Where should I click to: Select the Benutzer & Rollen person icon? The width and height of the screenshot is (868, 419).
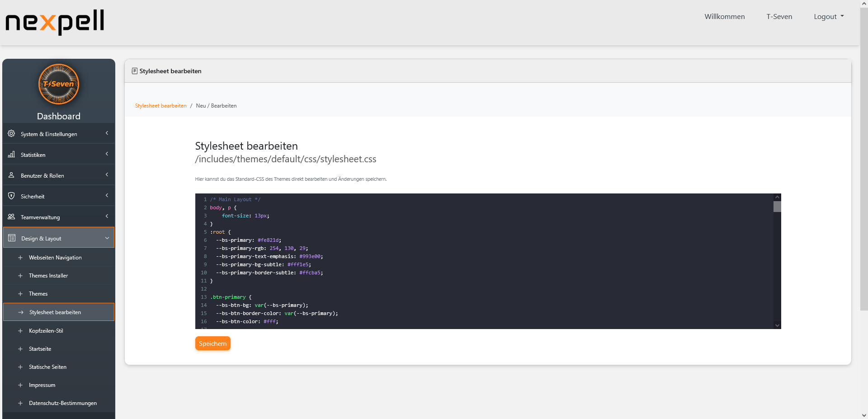[11, 175]
